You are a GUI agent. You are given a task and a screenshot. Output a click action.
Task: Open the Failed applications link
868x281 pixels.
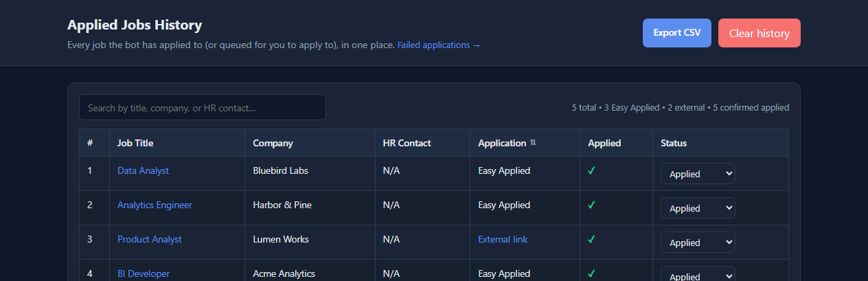point(439,45)
